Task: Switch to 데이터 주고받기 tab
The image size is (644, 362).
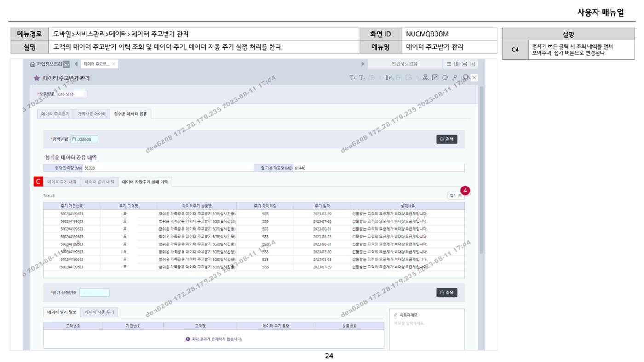Action: [55, 113]
